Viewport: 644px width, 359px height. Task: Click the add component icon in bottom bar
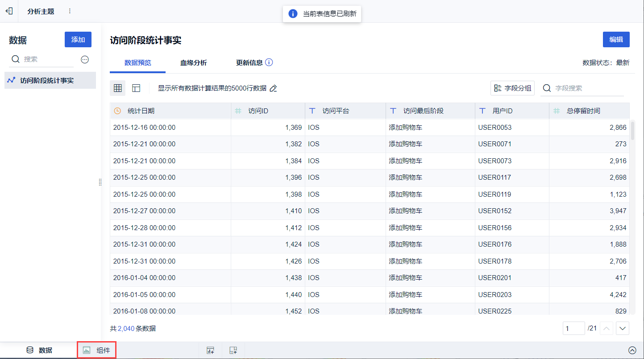pyautogui.click(x=210, y=351)
